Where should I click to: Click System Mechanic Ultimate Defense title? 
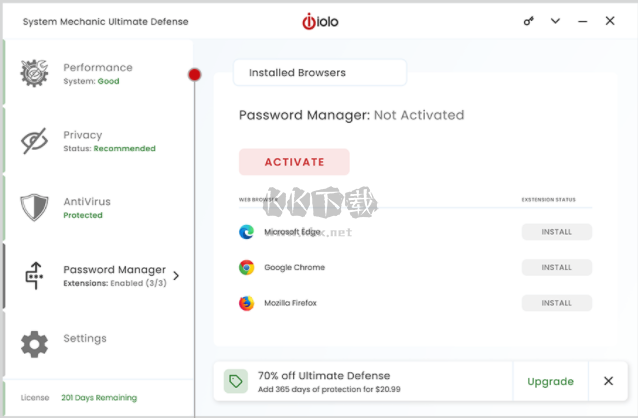(x=105, y=22)
